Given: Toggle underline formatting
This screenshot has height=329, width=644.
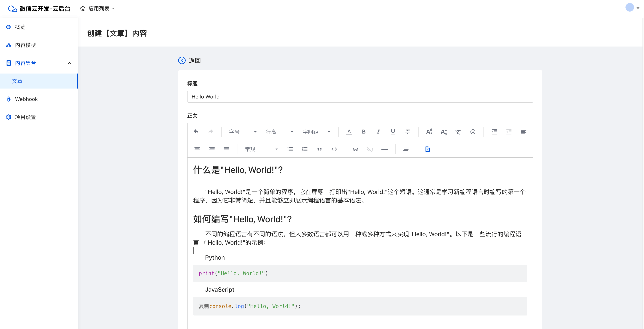Looking at the screenshot, I should pyautogui.click(x=393, y=132).
